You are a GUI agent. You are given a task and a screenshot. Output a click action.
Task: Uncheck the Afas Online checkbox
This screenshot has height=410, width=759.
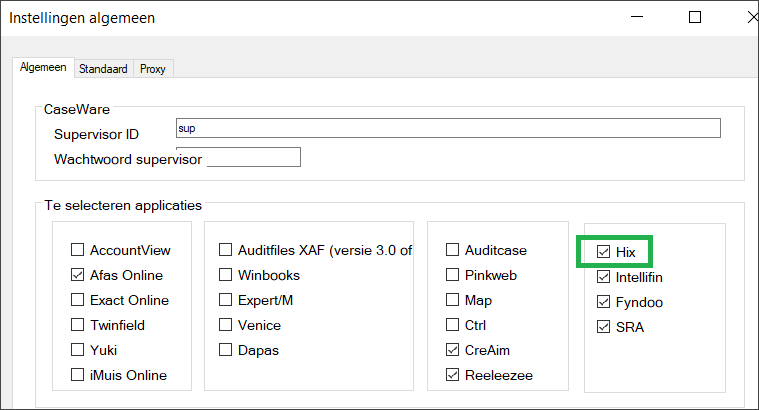[77, 275]
